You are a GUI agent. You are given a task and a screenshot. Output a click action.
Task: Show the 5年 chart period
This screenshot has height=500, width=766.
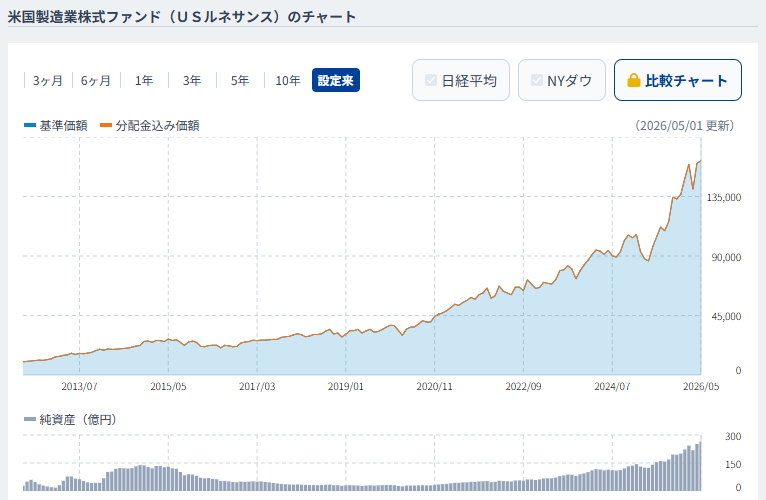click(x=239, y=81)
